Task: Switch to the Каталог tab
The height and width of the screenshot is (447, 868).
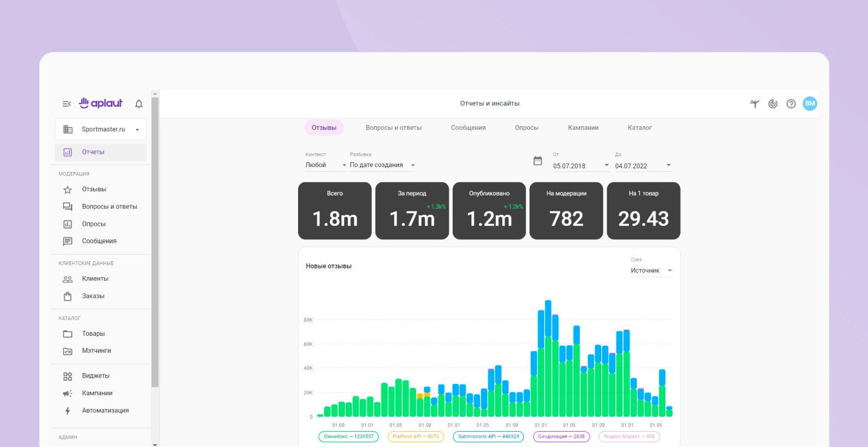Action: tap(639, 128)
